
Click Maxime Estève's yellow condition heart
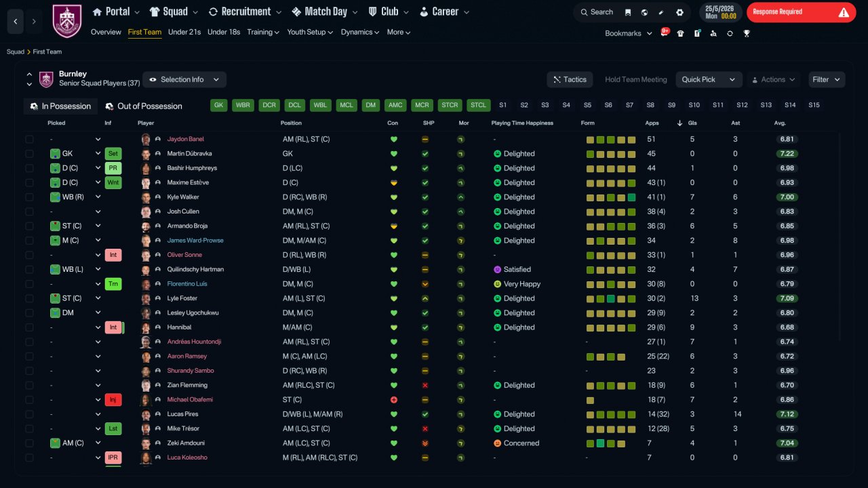click(x=393, y=183)
